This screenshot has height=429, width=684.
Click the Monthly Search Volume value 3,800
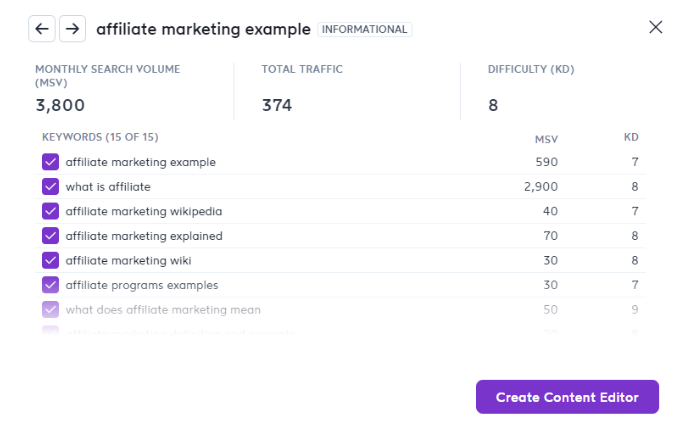click(x=60, y=105)
